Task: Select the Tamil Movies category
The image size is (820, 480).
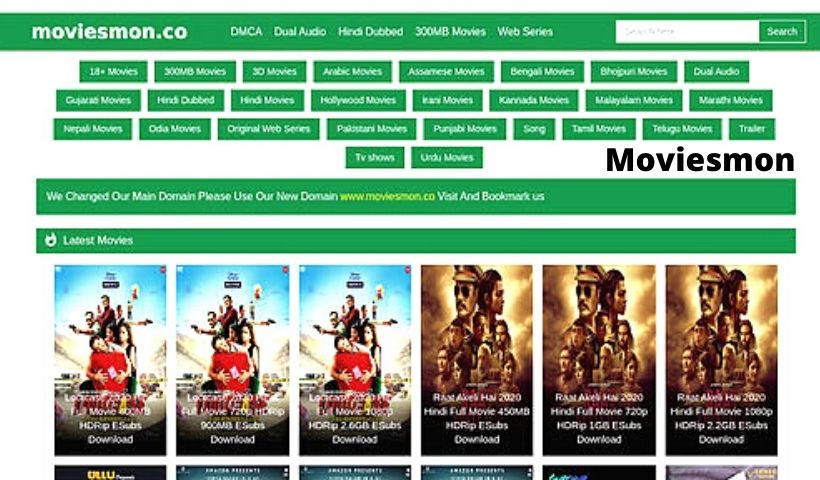Action: click(599, 129)
